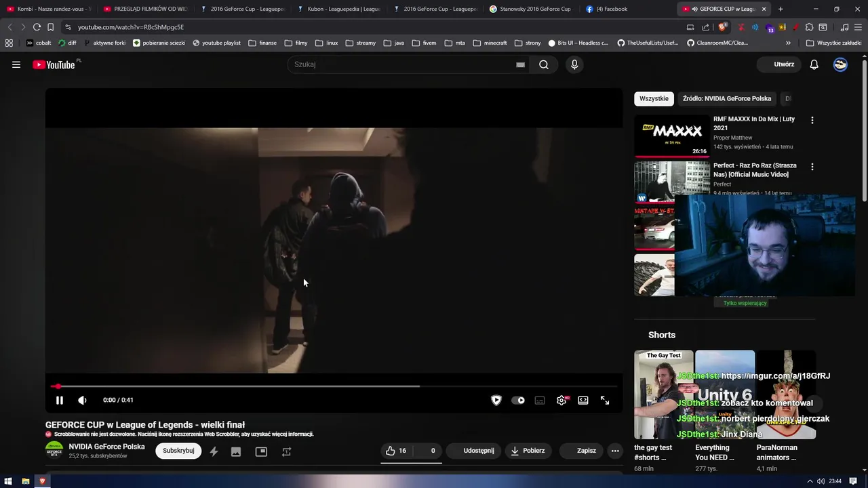Viewport: 868px width, 488px height.
Task: Click the lightning bolt icon under video
Action: point(214,451)
